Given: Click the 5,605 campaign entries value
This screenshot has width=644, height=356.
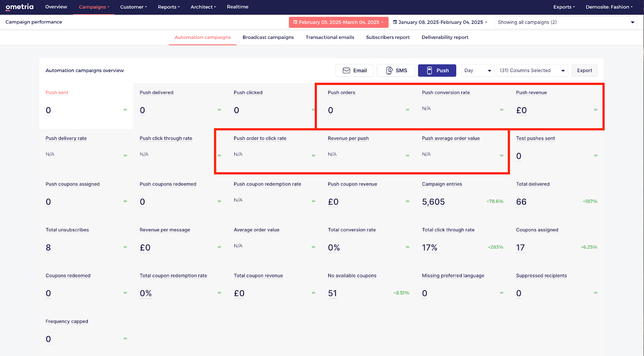Looking at the screenshot, I should tap(433, 202).
